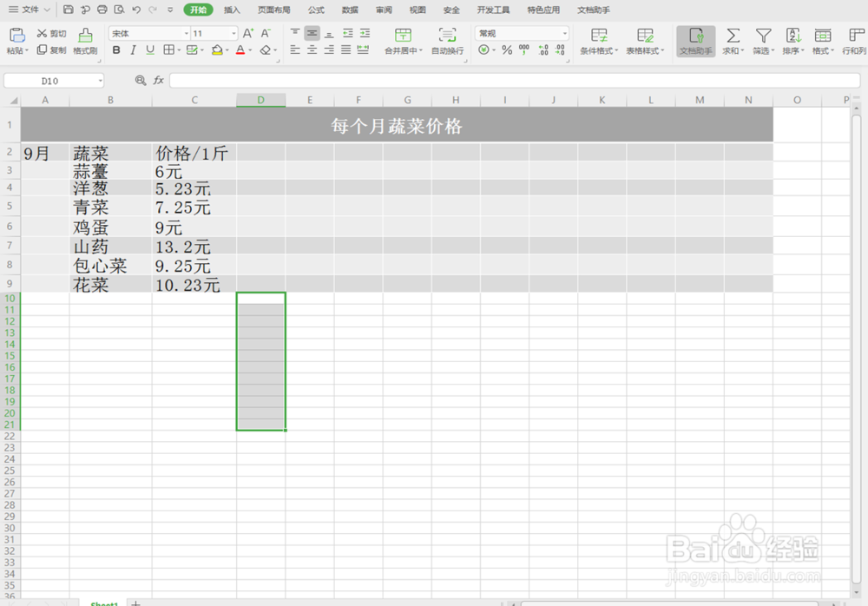
Task: Click the font color red A swatch
Action: [240, 49]
